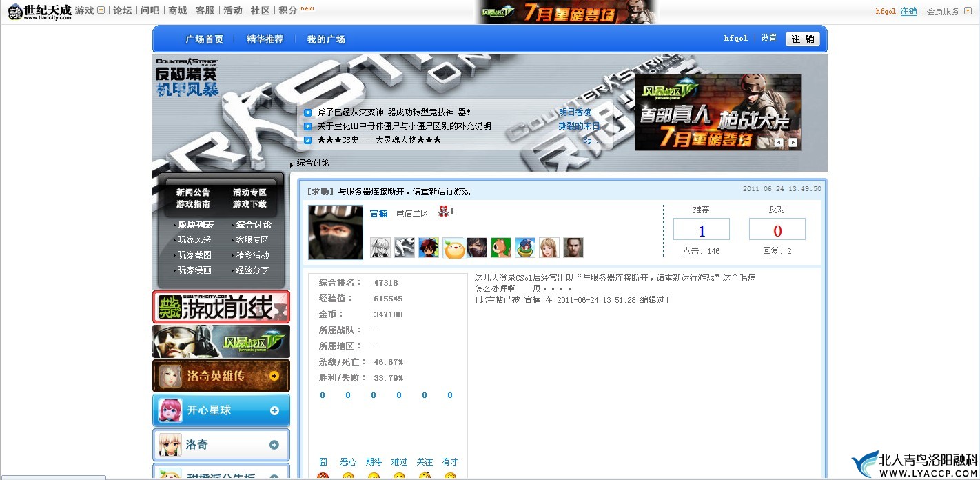Click the 设置 link in blue bar

pos(768,39)
